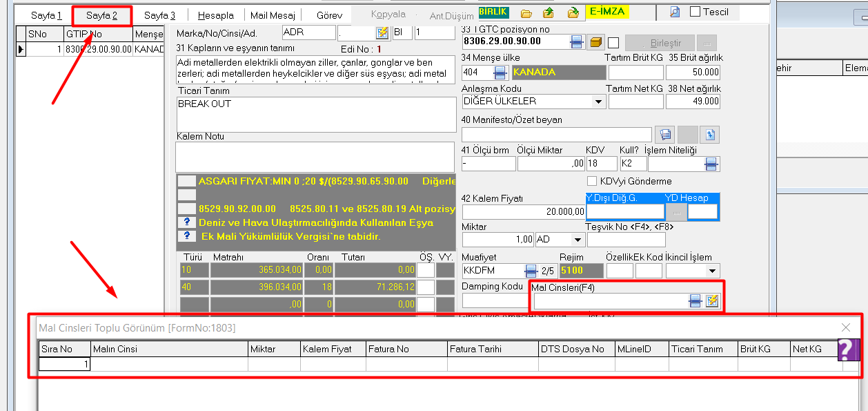This screenshot has height=411, width=868.
Task: Open the Mal Cinsleri lookup icon
Action: tap(695, 301)
